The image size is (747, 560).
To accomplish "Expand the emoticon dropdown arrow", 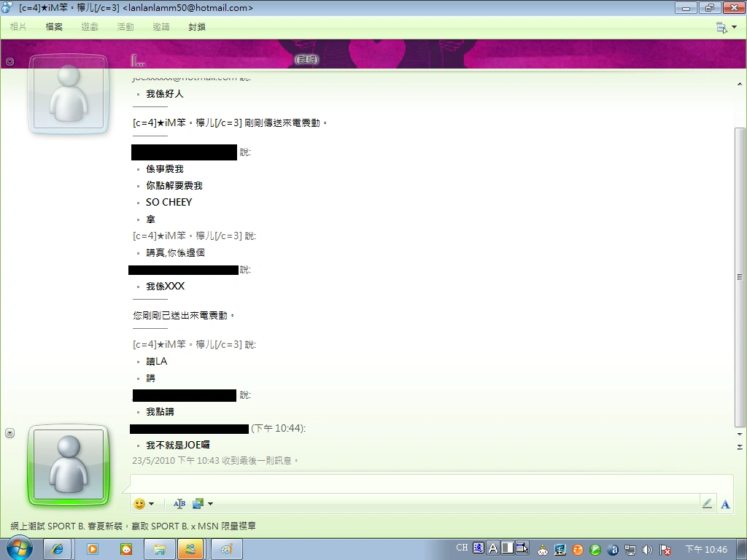I will click(x=152, y=504).
